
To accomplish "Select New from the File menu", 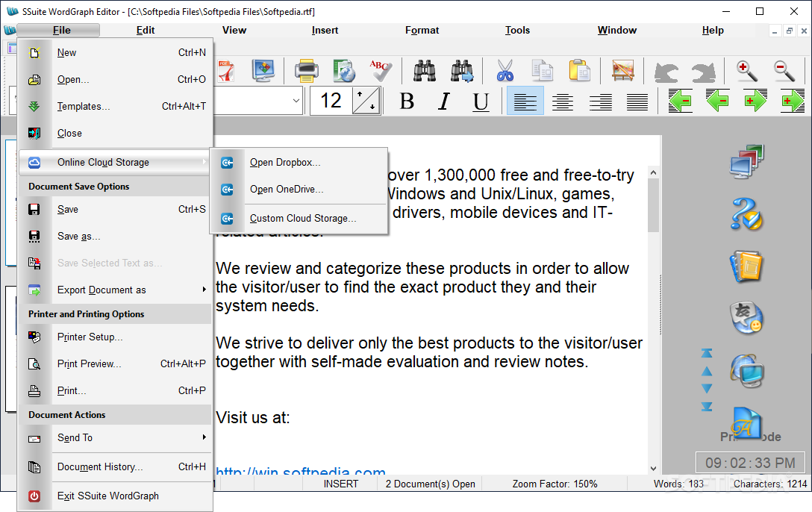I will (115, 53).
